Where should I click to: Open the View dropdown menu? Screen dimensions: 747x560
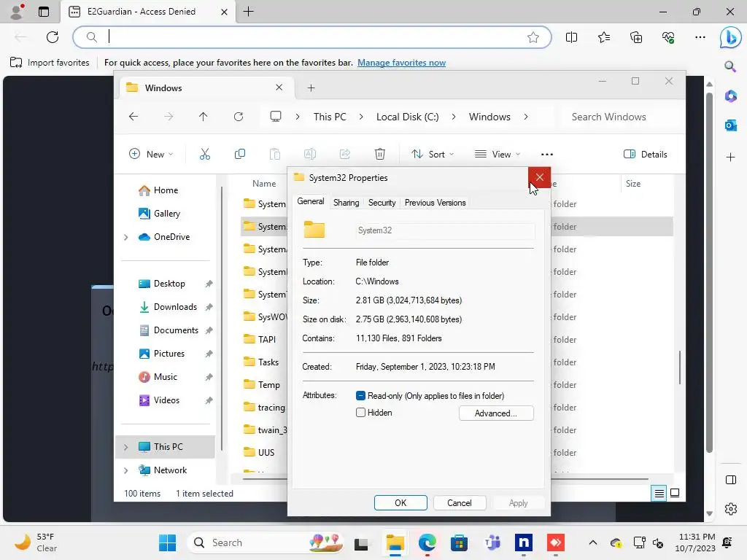click(498, 155)
